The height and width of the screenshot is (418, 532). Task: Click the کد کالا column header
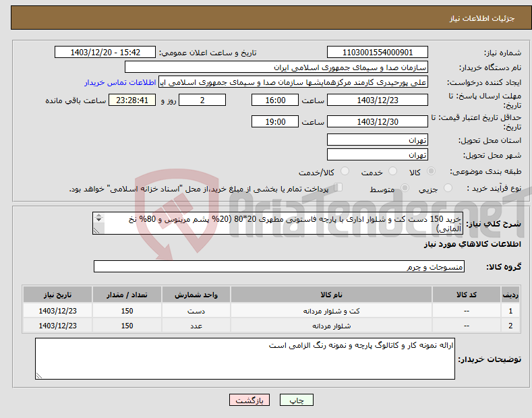coord(467,295)
